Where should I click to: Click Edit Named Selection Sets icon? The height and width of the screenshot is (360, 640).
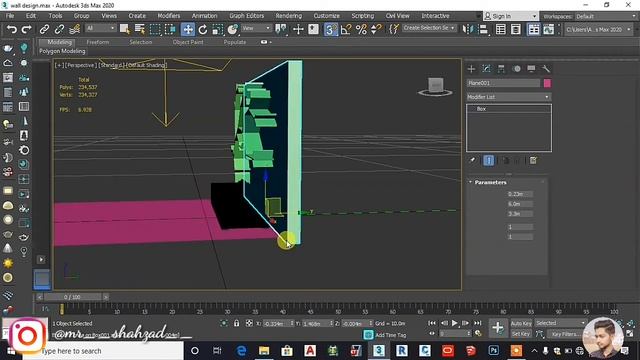[394, 29]
